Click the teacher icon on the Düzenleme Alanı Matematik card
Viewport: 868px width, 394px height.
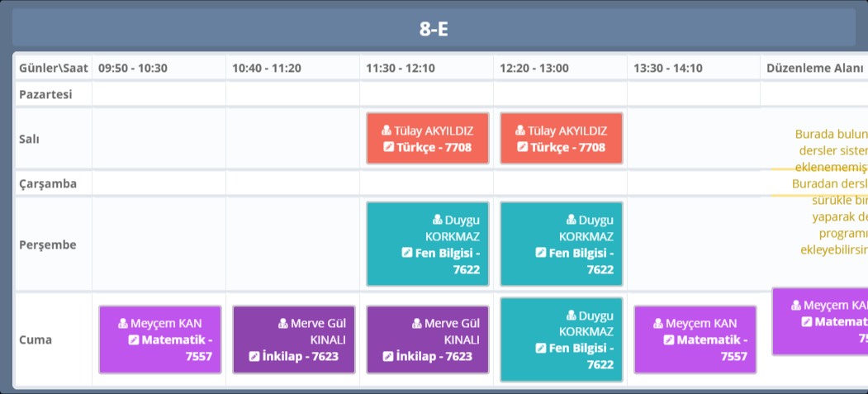[796, 305]
